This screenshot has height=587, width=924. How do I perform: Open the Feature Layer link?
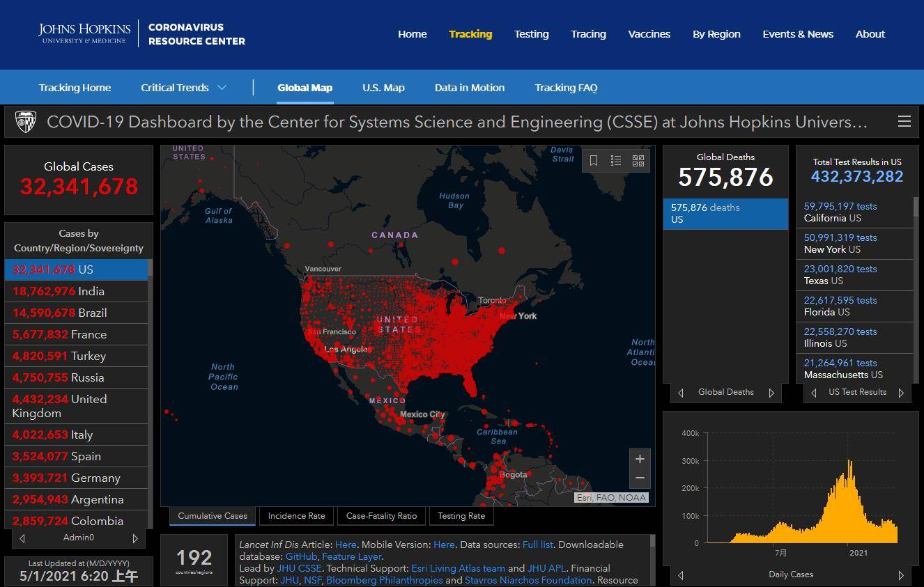pyautogui.click(x=352, y=556)
